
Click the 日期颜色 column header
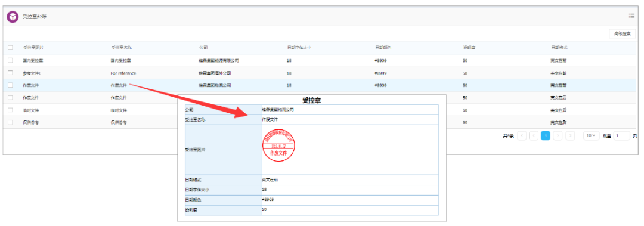coord(383,48)
